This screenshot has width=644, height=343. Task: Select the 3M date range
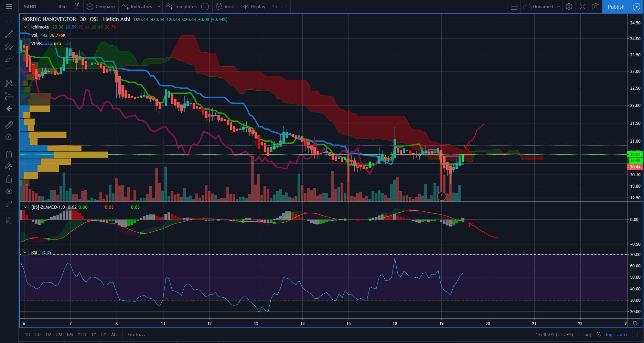59,334
